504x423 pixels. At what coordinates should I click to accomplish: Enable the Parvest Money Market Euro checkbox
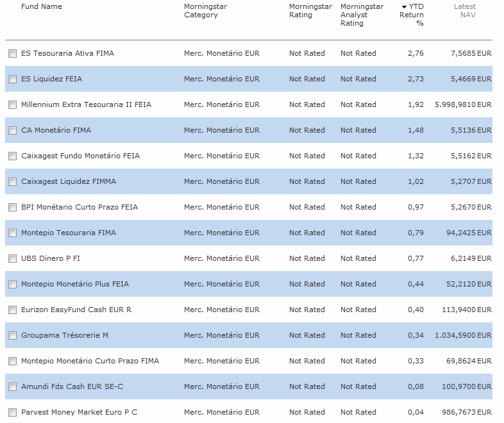12,413
